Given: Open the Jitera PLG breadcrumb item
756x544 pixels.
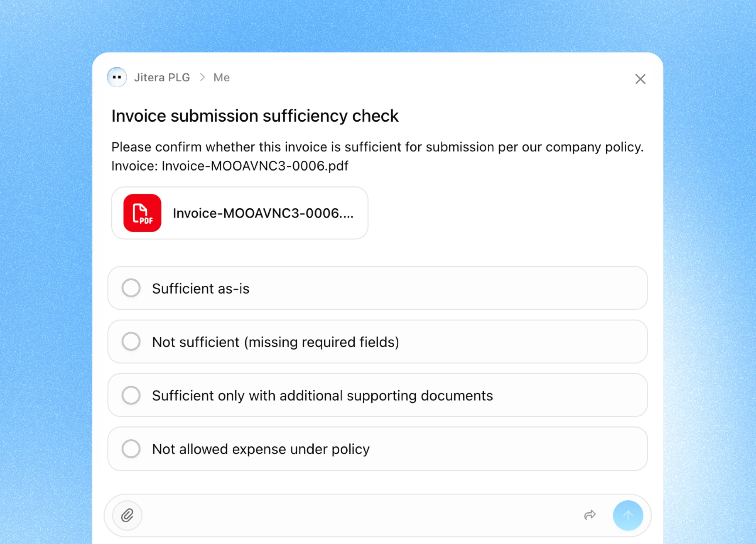Looking at the screenshot, I should point(162,77).
